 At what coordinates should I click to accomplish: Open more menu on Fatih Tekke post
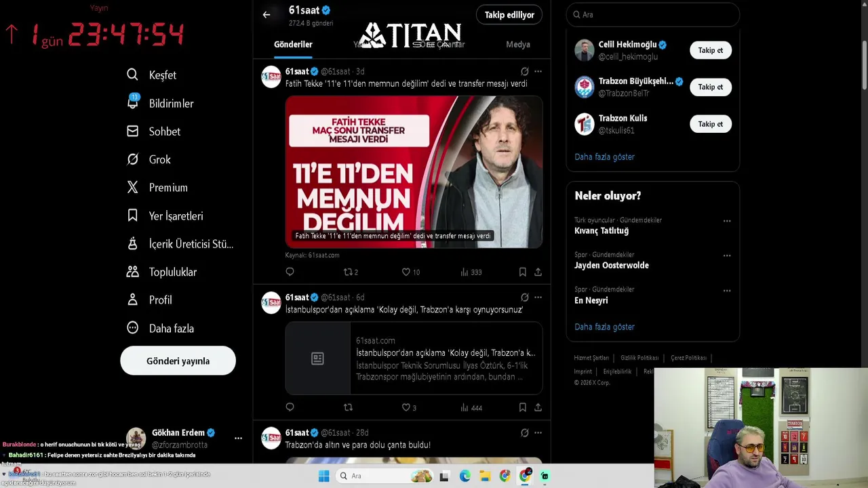click(x=538, y=71)
